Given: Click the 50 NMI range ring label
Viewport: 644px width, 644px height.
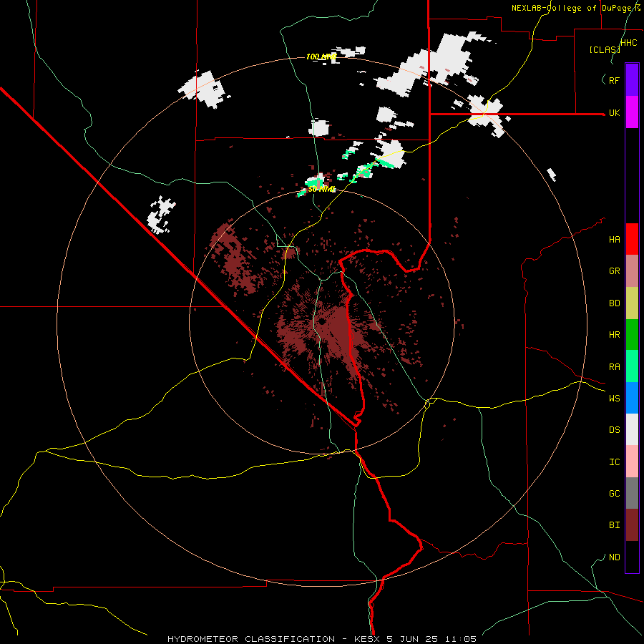Looking at the screenshot, I should (321, 189).
